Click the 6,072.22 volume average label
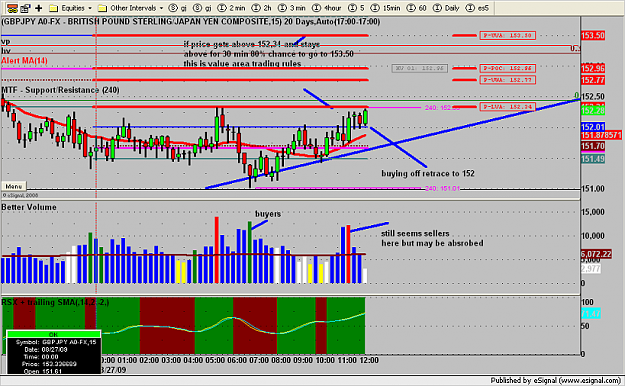625x386 pixels. pyautogui.click(x=596, y=254)
